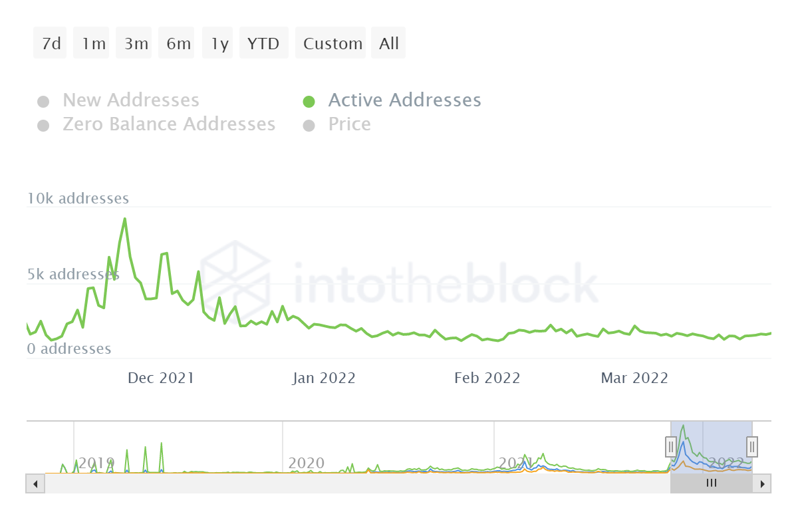The image size is (798, 532).
Task: Click the III pan grip control
Action: (x=711, y=483)
